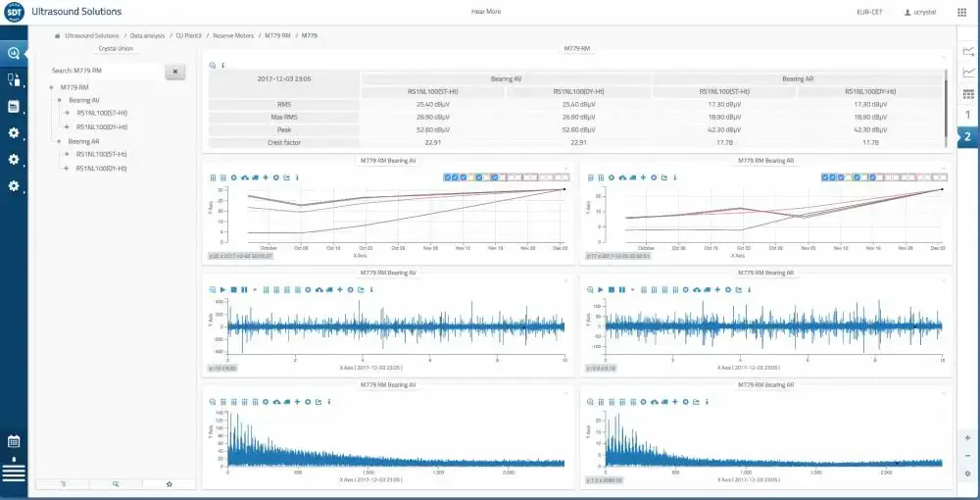The image size is (980, 500).
Task: Collapse the M779 RM tree node
Action: pyautogui.click(x=52, y=87)
